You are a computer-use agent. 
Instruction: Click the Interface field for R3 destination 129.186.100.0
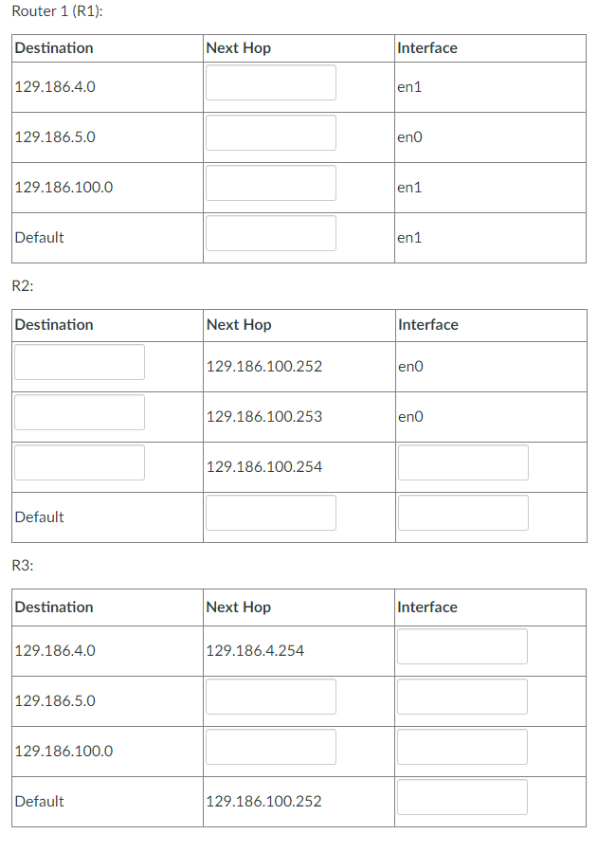(462, 747)
